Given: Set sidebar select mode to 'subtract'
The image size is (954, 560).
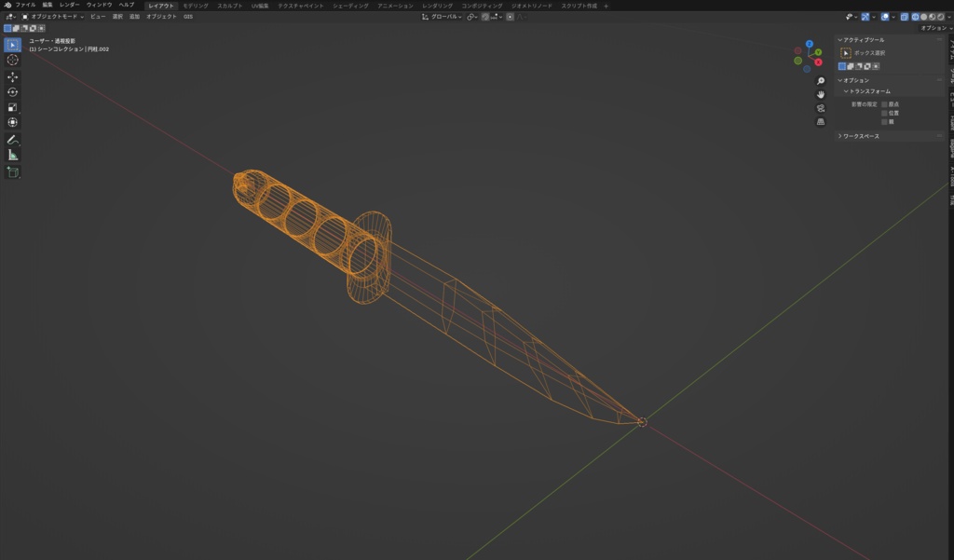Looking at the screenshot, I should pyautogui.click(x=859, y=66).
